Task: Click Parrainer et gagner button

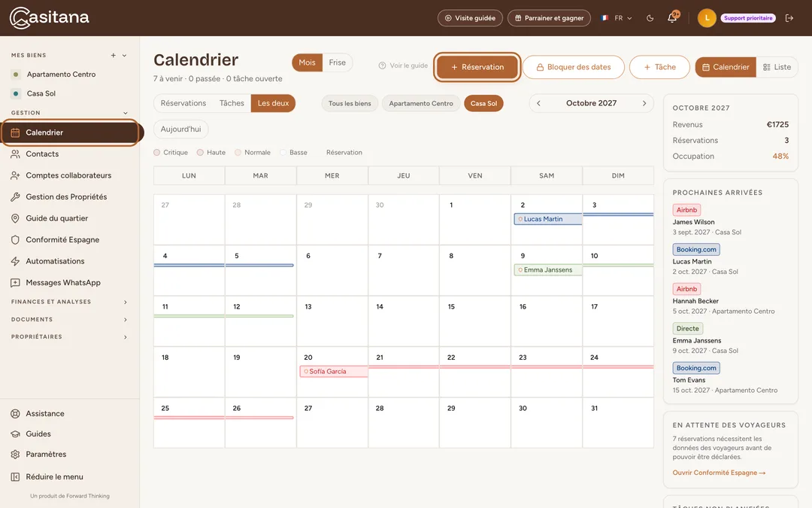Action: tap(549, 18)
